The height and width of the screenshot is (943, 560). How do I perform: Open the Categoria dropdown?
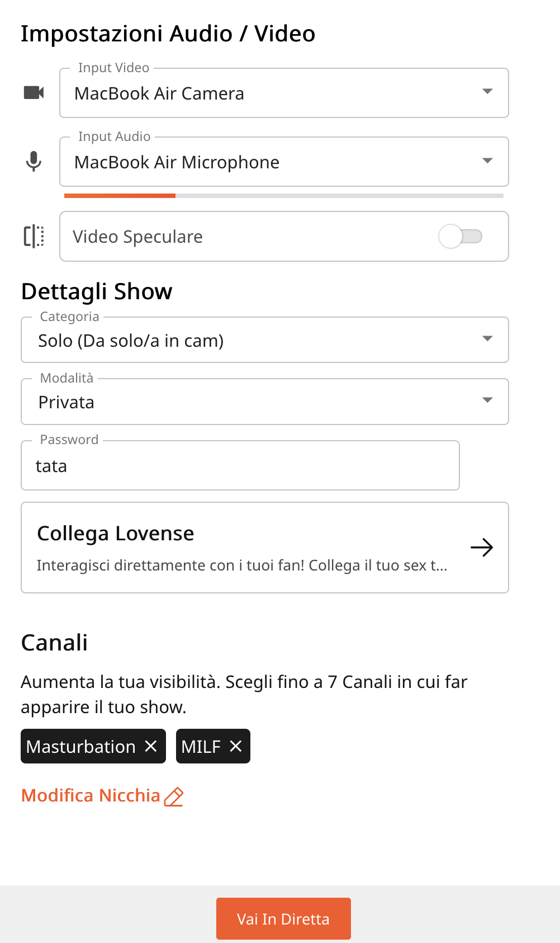click(265, 340)
